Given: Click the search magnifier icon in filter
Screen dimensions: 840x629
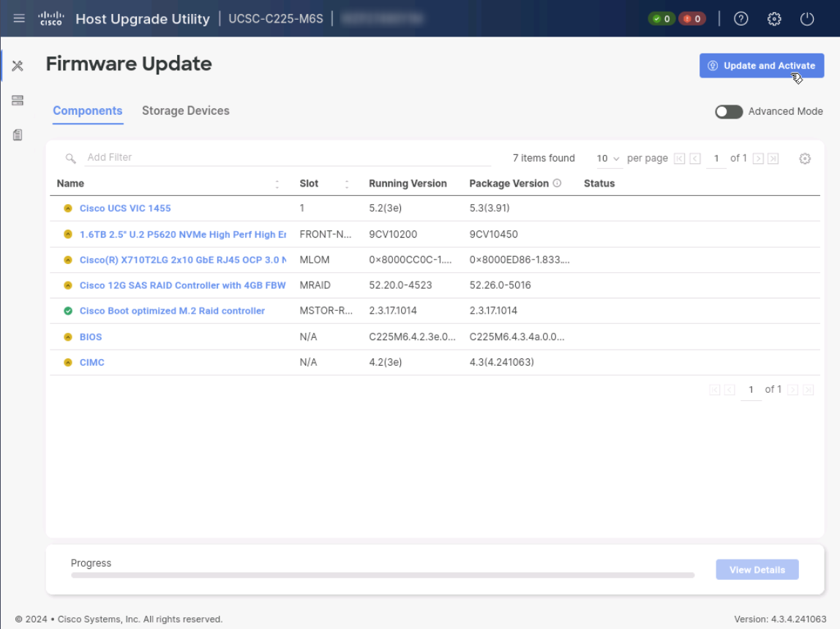Looking at the screenshot, I should pos(70,159).
